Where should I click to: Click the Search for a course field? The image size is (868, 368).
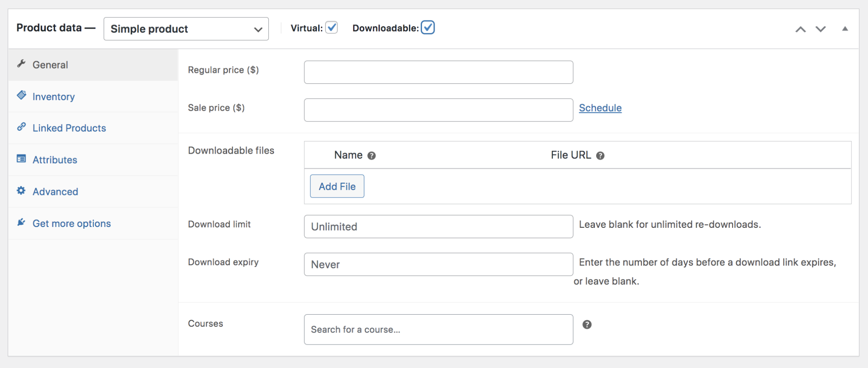[439, 329]
